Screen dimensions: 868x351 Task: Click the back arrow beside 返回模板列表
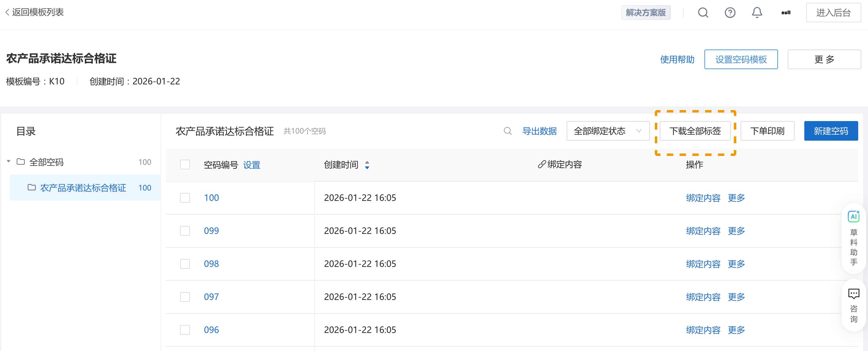pos(7,12)
